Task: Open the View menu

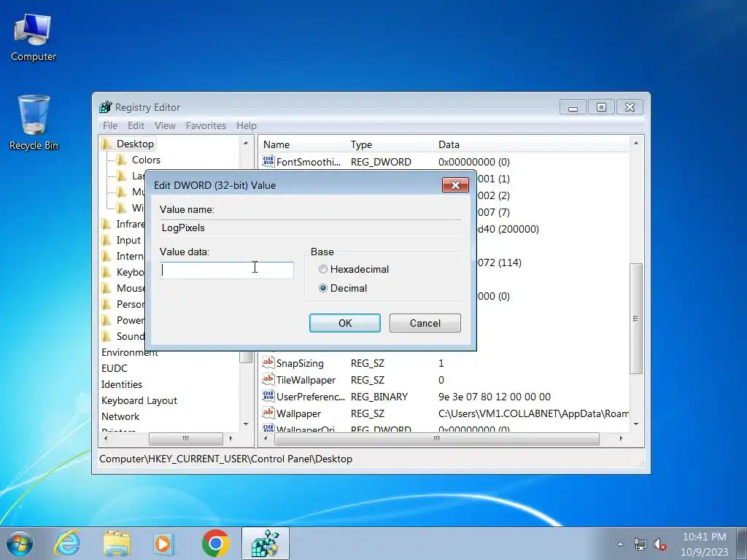Action: point(165,125)
